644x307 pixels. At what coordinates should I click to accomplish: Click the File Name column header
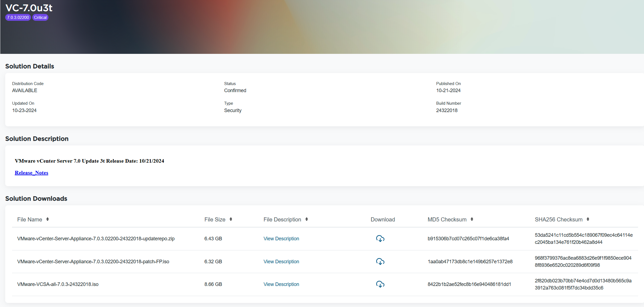30,220
